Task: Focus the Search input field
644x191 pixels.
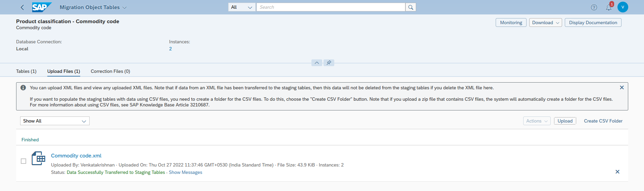Action: click(331, 7)
